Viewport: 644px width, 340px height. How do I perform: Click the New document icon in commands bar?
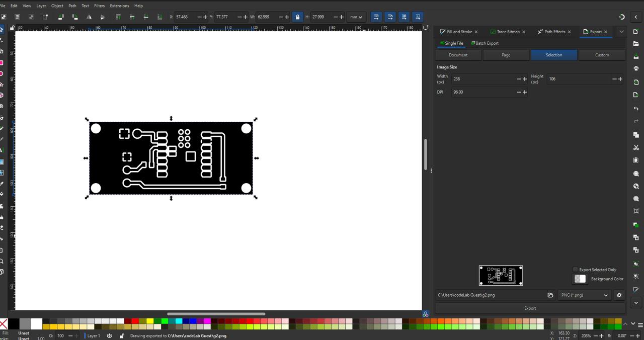(x=636, y=32)
